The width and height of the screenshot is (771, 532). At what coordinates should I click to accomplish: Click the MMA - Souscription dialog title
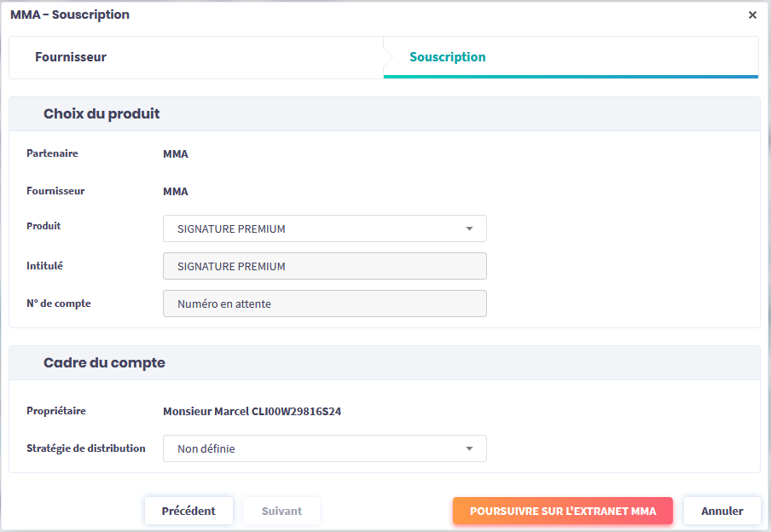70,14
